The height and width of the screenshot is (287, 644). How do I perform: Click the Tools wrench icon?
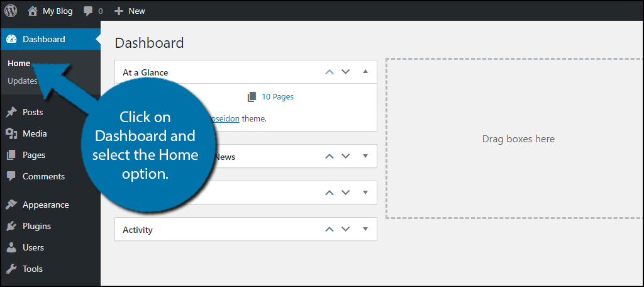tap(11, 269)
